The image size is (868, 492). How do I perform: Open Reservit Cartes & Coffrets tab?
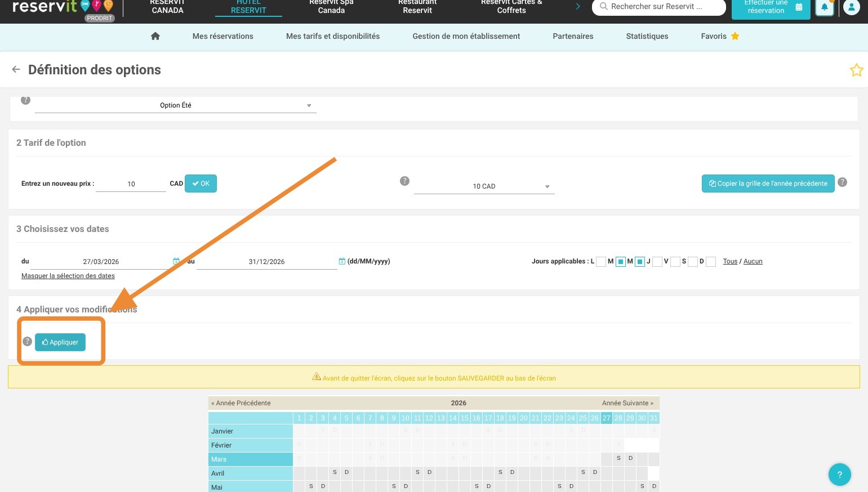[511, 7]
